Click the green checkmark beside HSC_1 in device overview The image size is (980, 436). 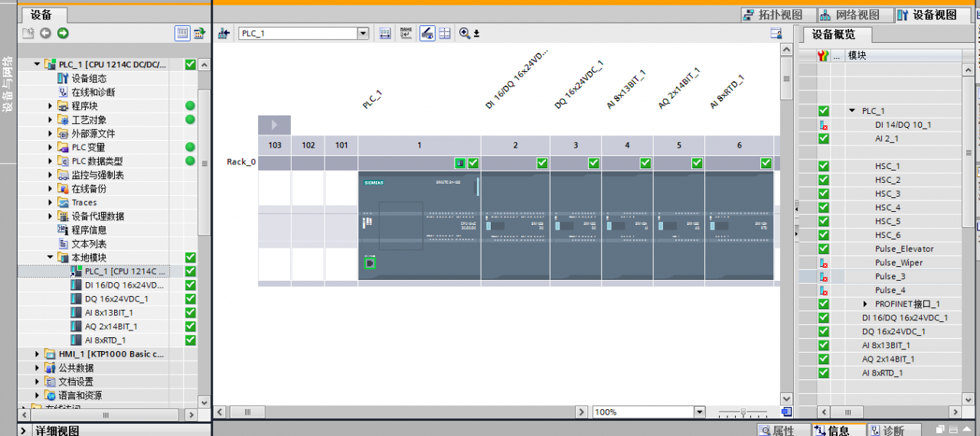pyautogui.click(x=824, y=166)
